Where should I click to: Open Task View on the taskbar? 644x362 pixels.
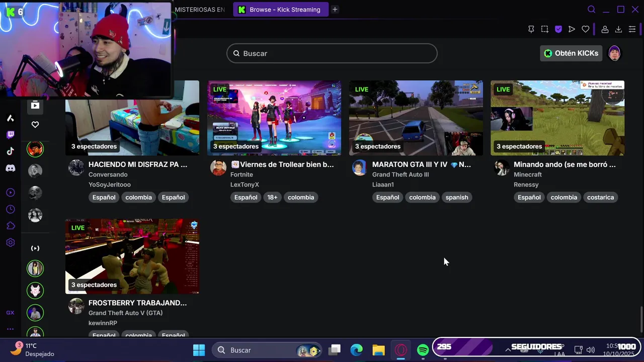tap(335, 350)
